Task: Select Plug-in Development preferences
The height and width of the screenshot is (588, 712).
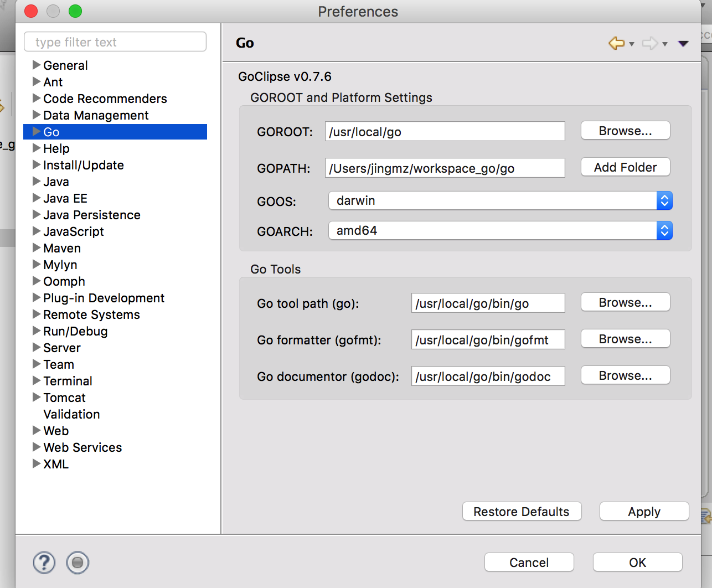Action: point(104,298)
